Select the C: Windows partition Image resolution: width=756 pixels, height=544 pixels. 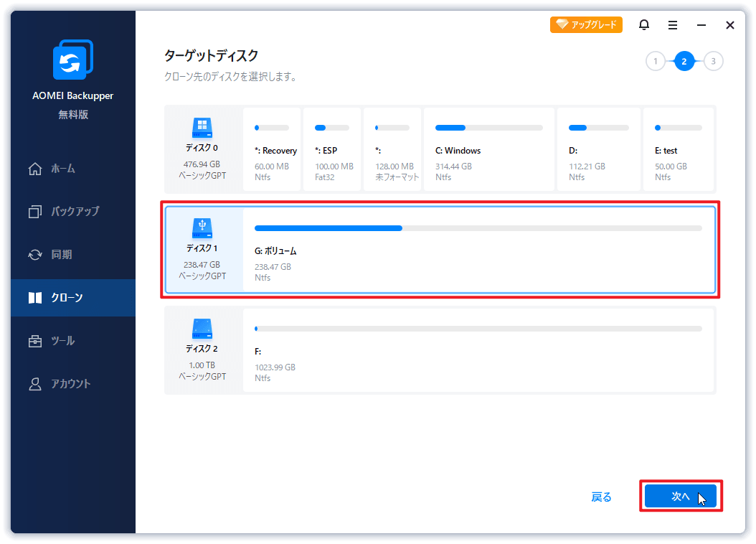pos(489,149)
